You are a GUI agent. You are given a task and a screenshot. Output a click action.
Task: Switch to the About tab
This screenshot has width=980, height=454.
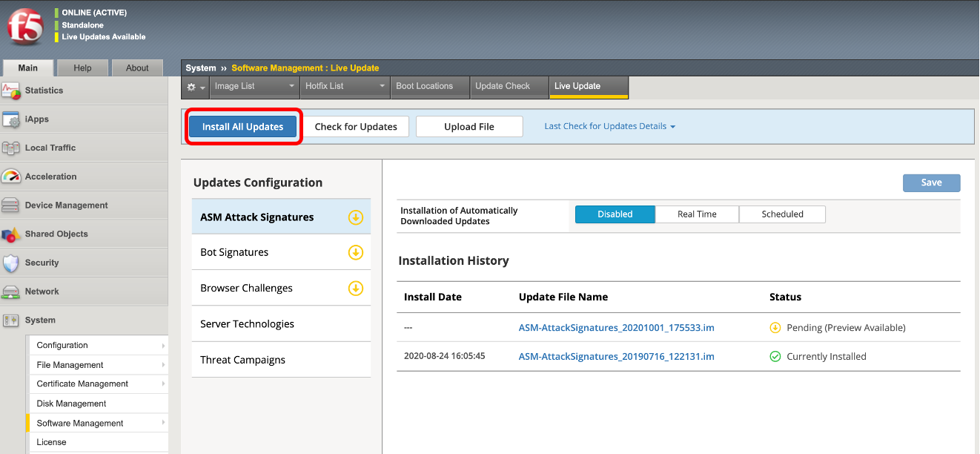point(137,68)
